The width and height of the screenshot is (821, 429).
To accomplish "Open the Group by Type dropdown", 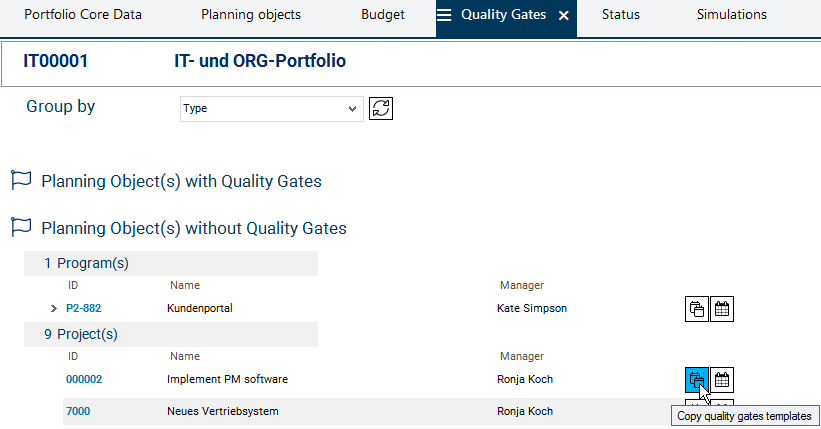I will tap(271, 108).
